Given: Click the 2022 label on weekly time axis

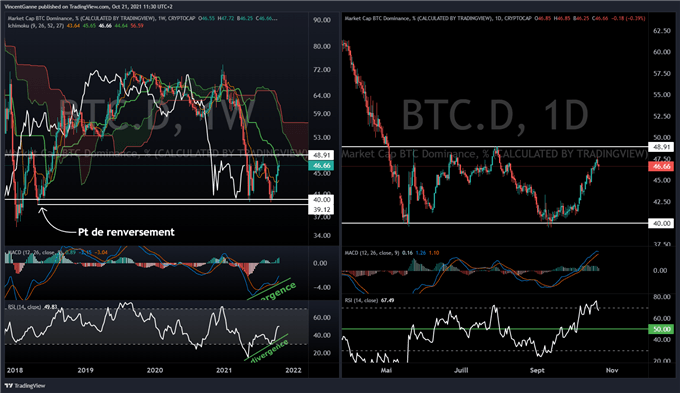Looking at the screenshot, I should (293, 370).
